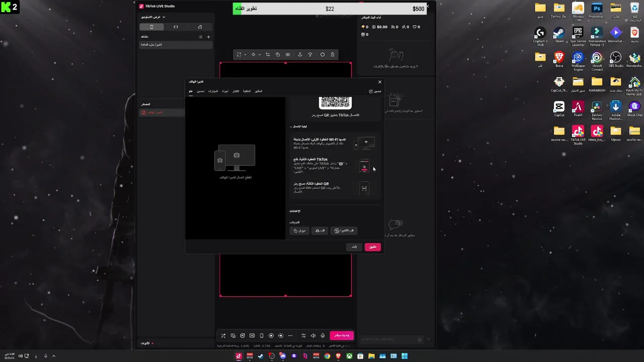The height and width of the screenshot is (362, 644).
Task: Open the audio mixer sliders icon
Action: pyautogui.click(x=303, y=335)
